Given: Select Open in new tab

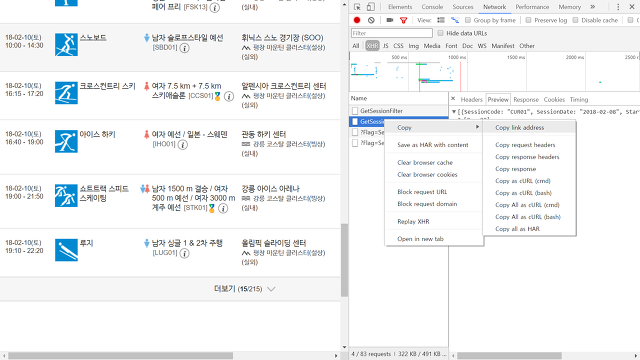Looking at the screenshot, I should point(434,239).
